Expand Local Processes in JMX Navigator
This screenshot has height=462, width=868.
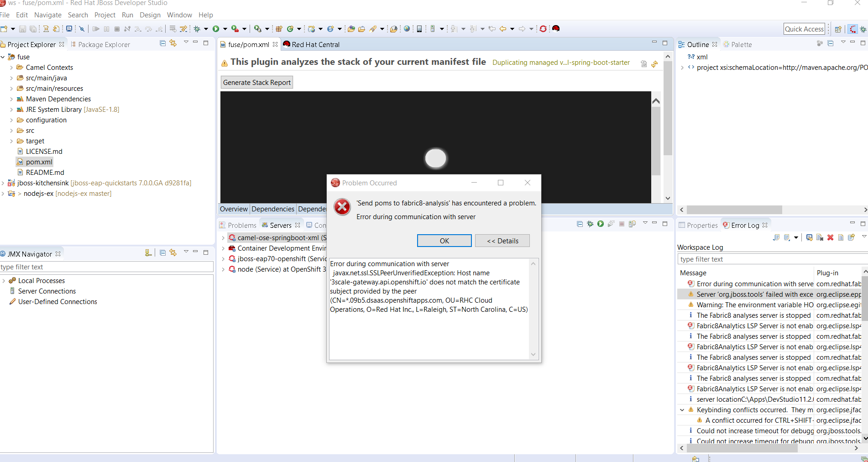point(4,281)
